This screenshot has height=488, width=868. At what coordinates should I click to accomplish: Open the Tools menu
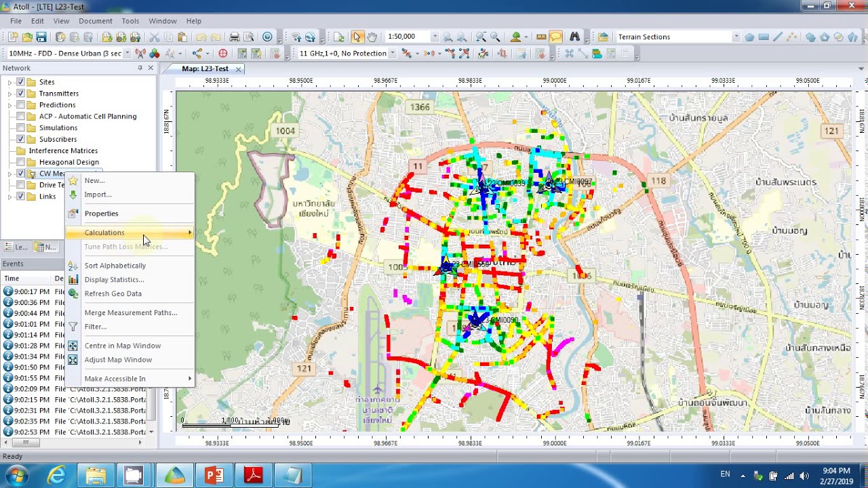pos(130,21)
